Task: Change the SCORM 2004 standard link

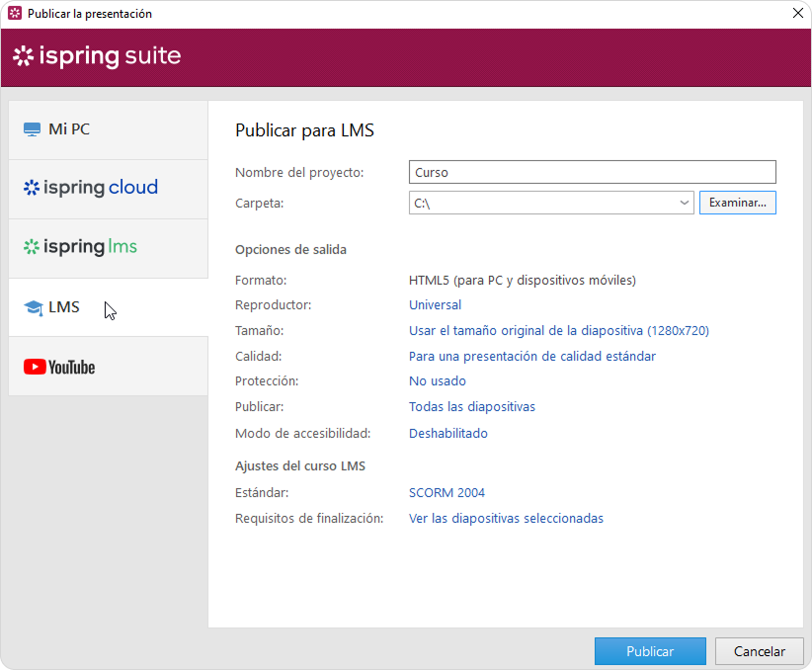Action: pos(447,493)
